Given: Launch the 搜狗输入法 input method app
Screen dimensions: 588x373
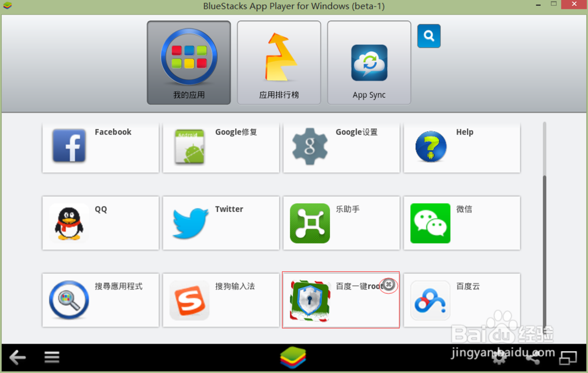Looking at the screenshot, I should (x=220, y=300).
